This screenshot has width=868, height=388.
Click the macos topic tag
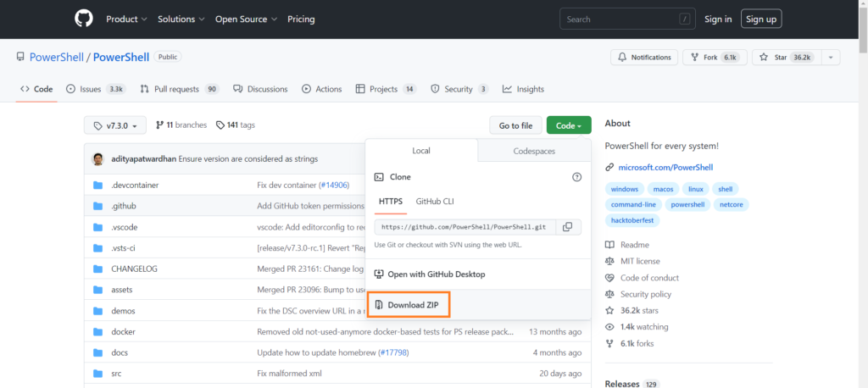pyautogui.click(x=663, y=189)
